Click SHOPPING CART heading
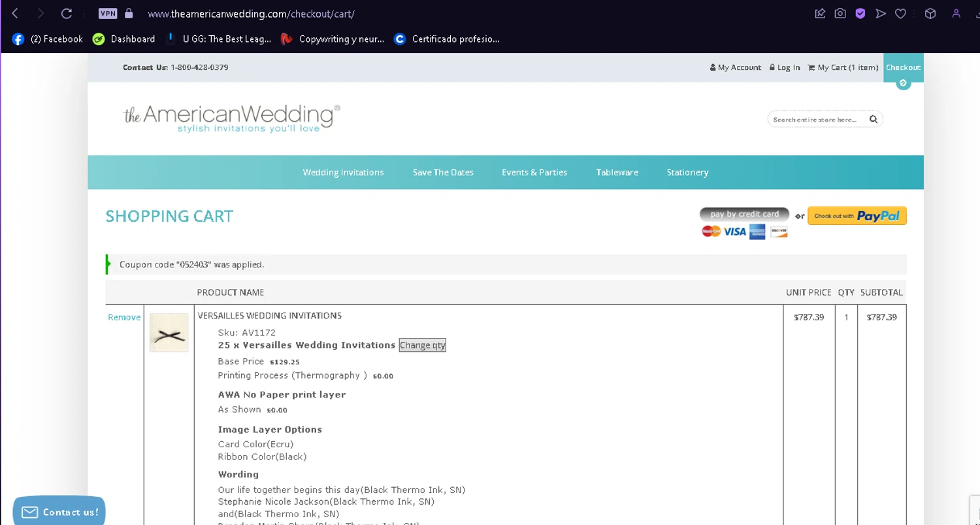Screen dimensions: 980x525 pos(169,216)
